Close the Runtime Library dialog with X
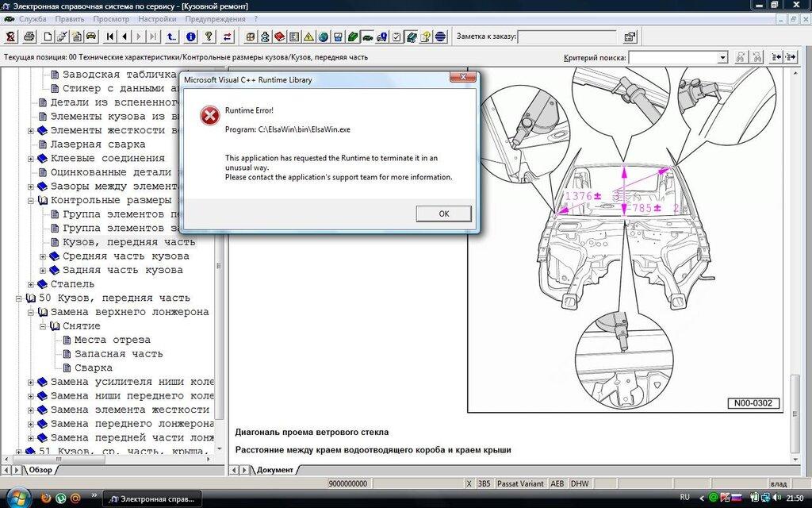Image resolution: width=812 pixels, height=508 pixels. tap(462, 77)
